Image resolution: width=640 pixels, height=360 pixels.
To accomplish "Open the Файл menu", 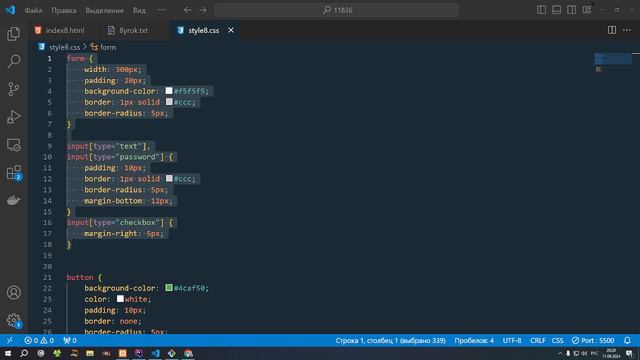I will (x=33, y=10).
